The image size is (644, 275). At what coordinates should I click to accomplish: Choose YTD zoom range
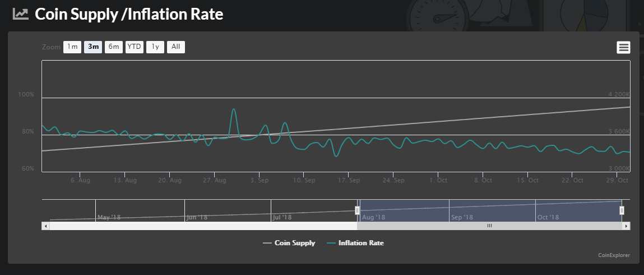tap(135, 47)
